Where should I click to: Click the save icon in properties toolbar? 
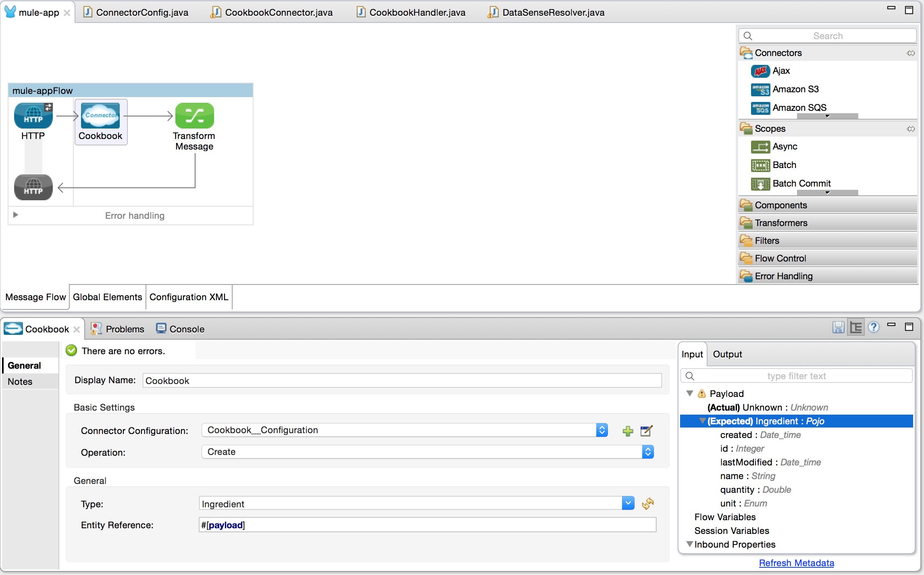(838, 328)
